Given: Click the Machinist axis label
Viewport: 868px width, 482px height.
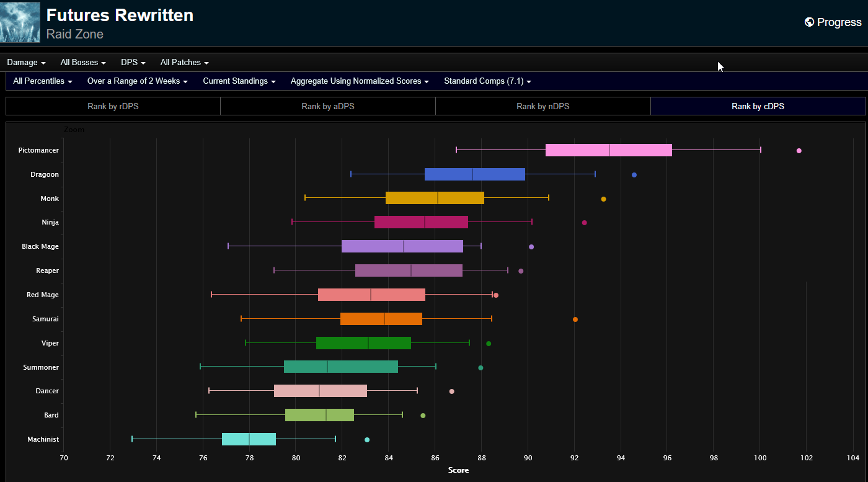Looking at the screenshot, I should coord(43,440).
